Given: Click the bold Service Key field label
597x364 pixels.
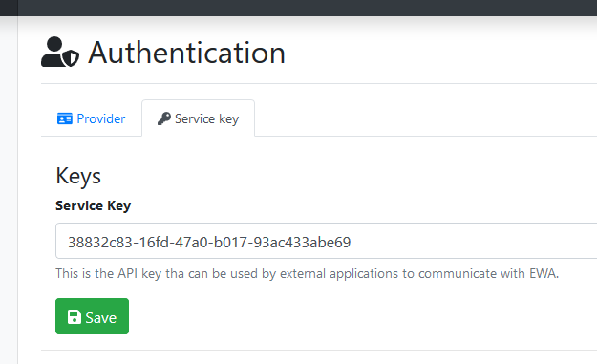Looking at the screenshot, I should (x=94, y=205).
